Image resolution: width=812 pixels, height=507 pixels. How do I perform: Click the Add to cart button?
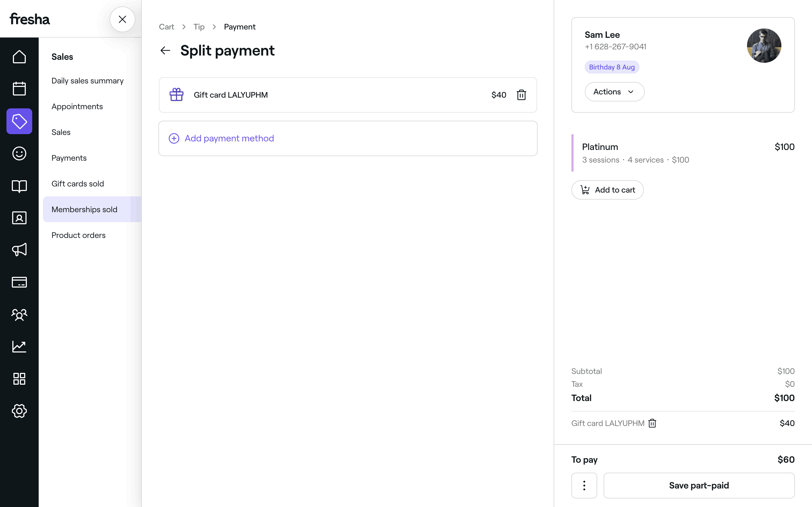[x=607, y=190]
